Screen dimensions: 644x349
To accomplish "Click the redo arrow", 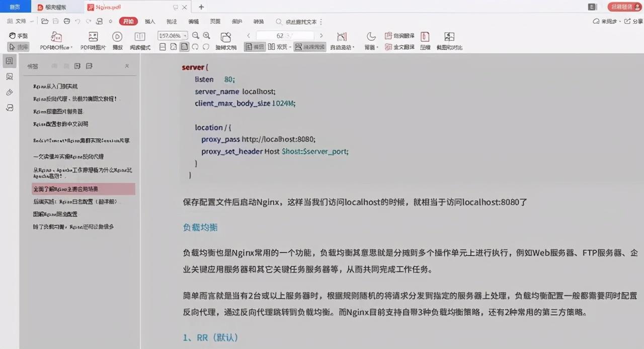I will click(x=89, y=21).
